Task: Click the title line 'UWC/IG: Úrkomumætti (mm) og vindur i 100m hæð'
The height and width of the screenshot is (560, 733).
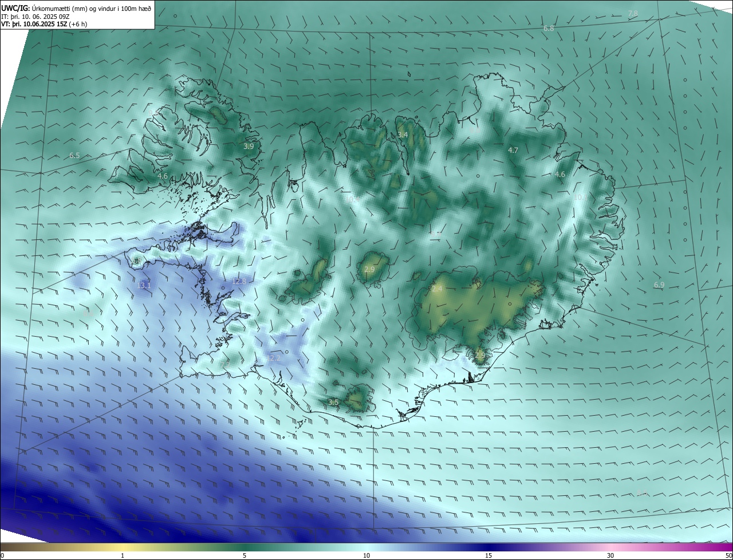Action: coord(76,8)
